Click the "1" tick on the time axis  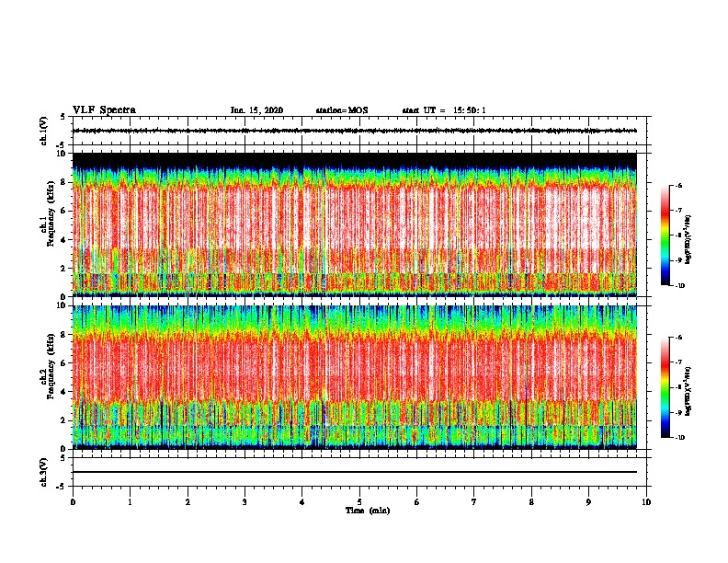130,502
